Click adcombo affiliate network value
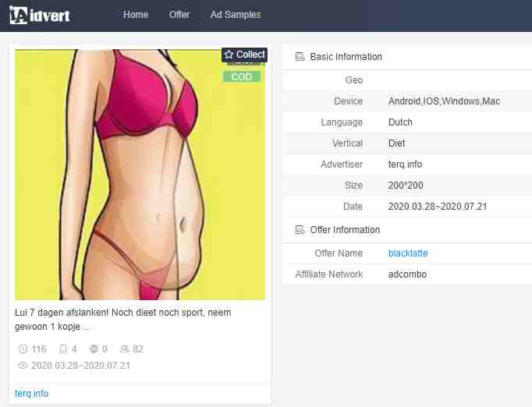This screenshot has height=407, width=532. 407,274
